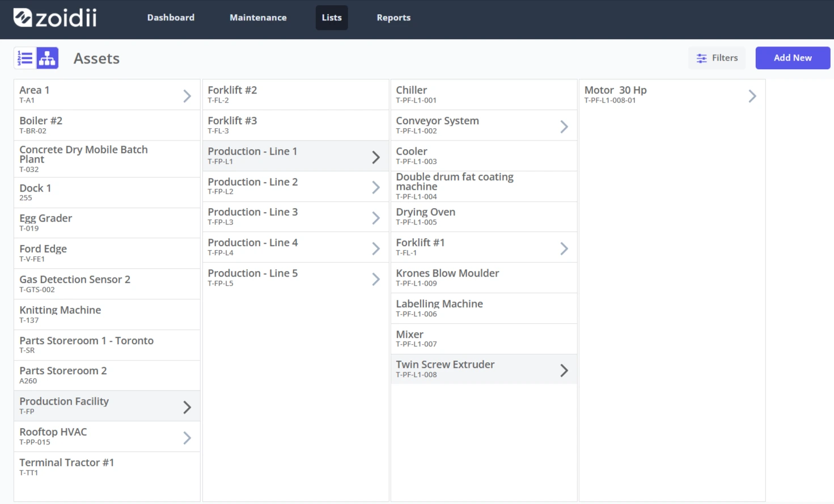The image size is (834, 504).
Task: Open the Filters panel
Action: tap(717, 58)
